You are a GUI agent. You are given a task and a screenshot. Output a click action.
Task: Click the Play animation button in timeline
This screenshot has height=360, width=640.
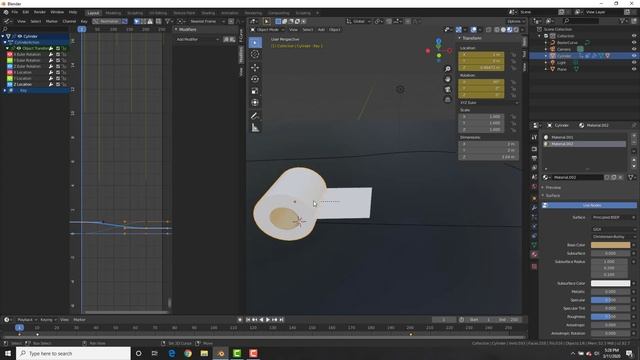[x=268, y=320]
